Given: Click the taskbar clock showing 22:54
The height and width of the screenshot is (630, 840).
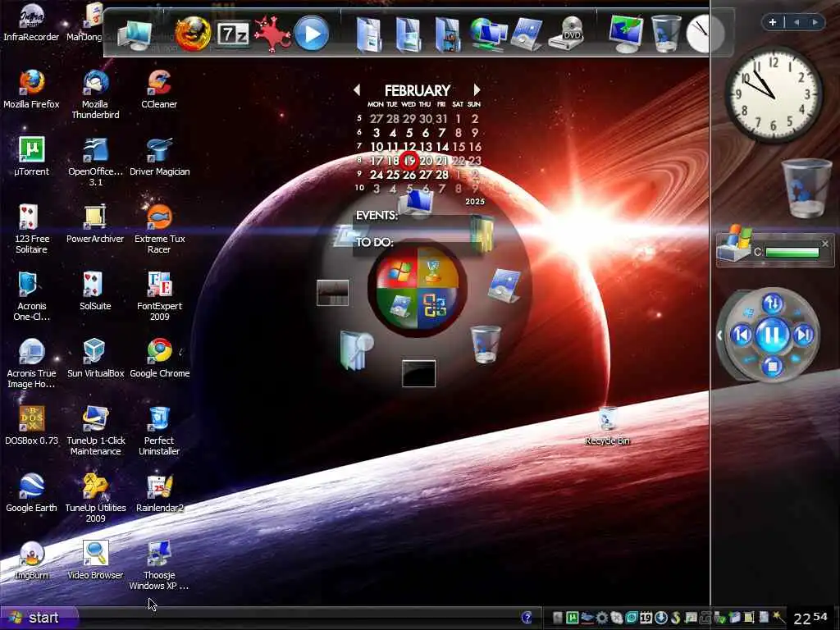Looking at the screenshot, I should click(810, 618).
